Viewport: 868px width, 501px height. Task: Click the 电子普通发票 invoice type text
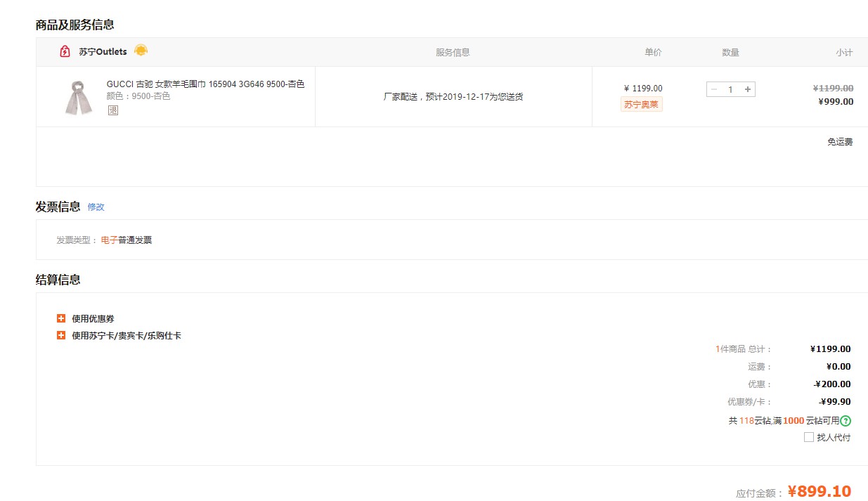pyautogui.click(x=127, y=240)
